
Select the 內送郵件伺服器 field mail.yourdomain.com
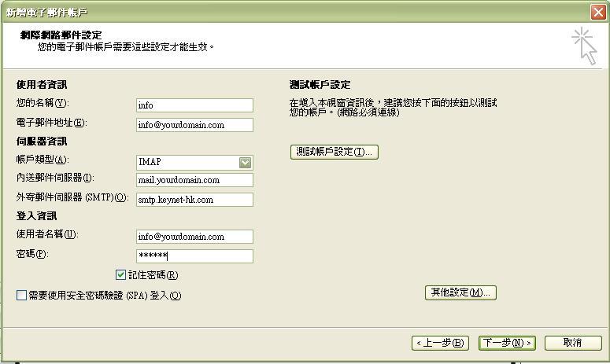(194, 180)
